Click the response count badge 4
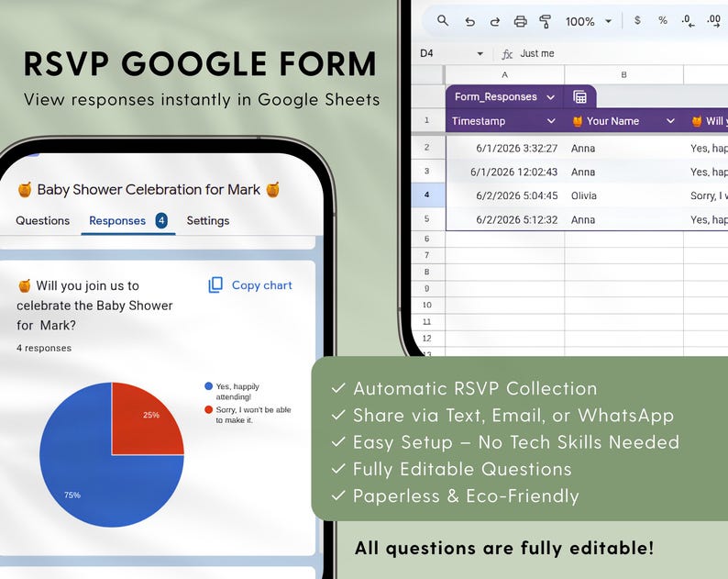728x579 pixels. pos(161,221)
